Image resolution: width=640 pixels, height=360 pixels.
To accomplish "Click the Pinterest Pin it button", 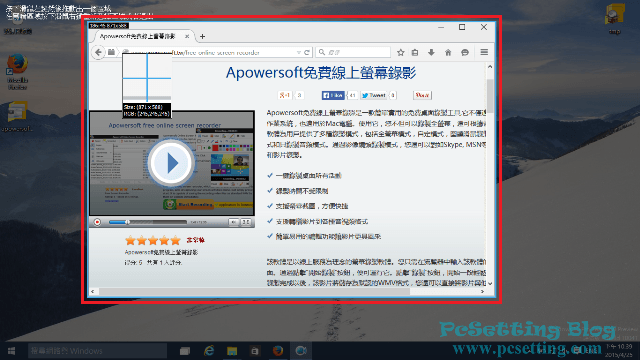I will pos(422,95).
